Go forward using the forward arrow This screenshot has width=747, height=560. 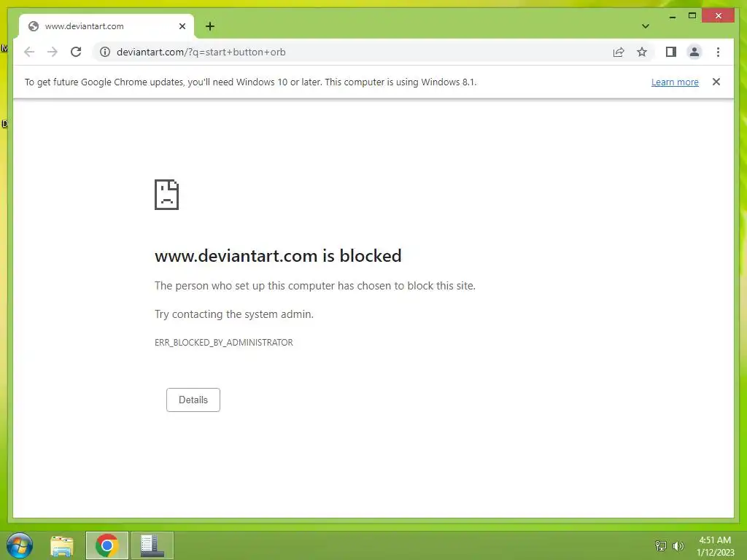coord(53,52)
